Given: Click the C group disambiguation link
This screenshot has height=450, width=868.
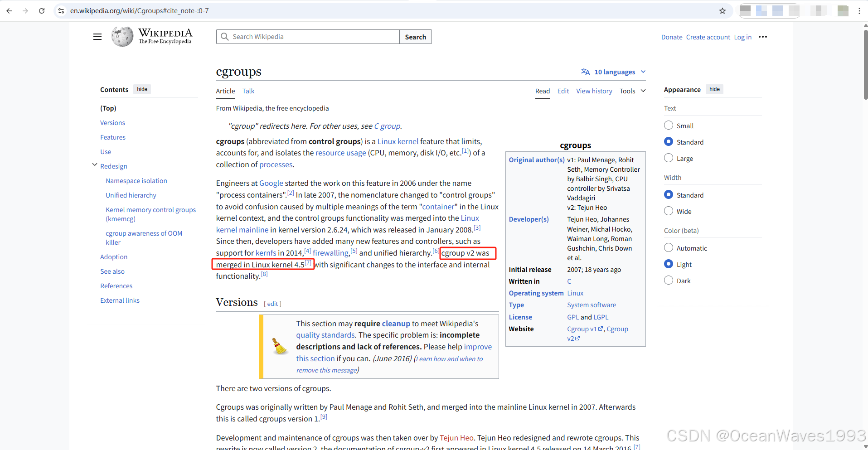Looking at the screenshot, I should [x=387, y=126].
